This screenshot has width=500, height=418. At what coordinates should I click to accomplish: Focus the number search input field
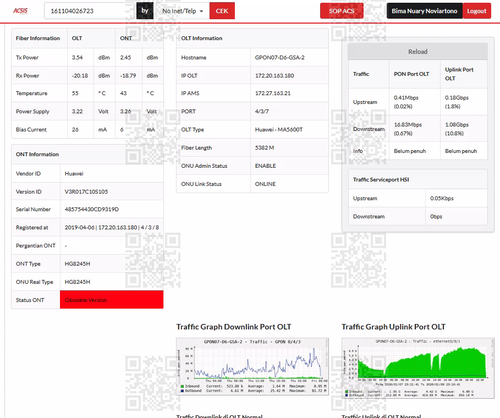click(x=89, y=11)
